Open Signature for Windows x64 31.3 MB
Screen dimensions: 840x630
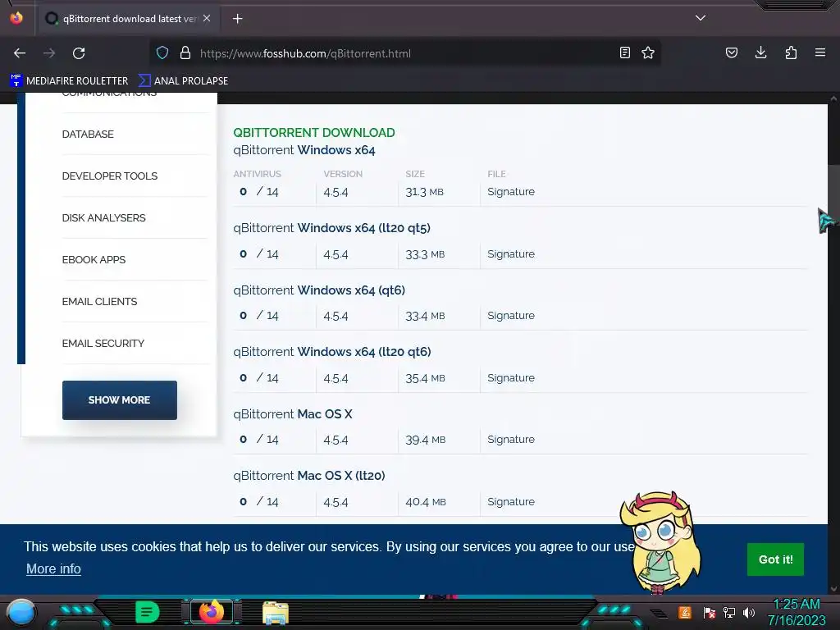click(511, 192)
